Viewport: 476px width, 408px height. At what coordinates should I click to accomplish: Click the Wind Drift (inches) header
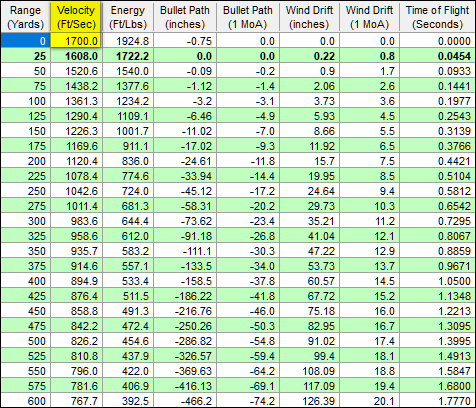(309, 17)
